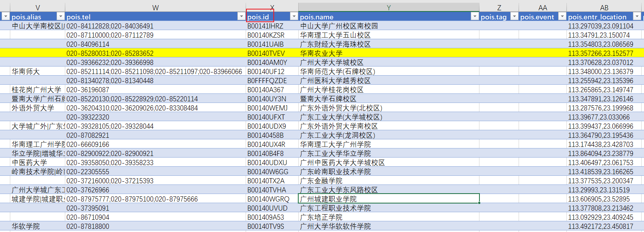Select alias cell 华软学院
Viewport: 644px width, 232px height.
38,226
